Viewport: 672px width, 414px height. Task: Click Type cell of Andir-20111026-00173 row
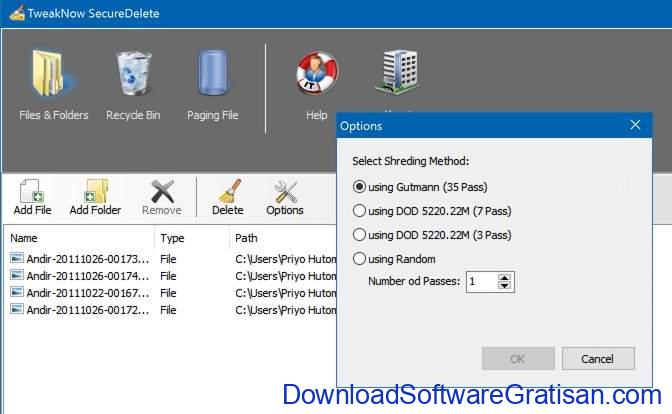pos(168,259)
